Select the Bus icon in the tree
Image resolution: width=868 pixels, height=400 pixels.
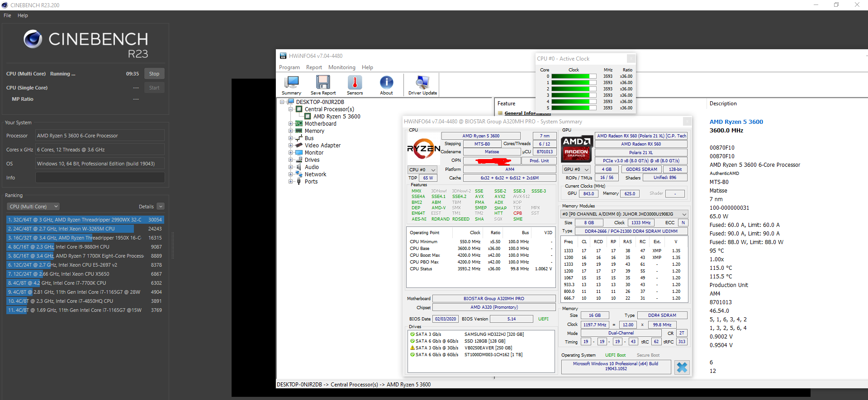coord(299,138)
